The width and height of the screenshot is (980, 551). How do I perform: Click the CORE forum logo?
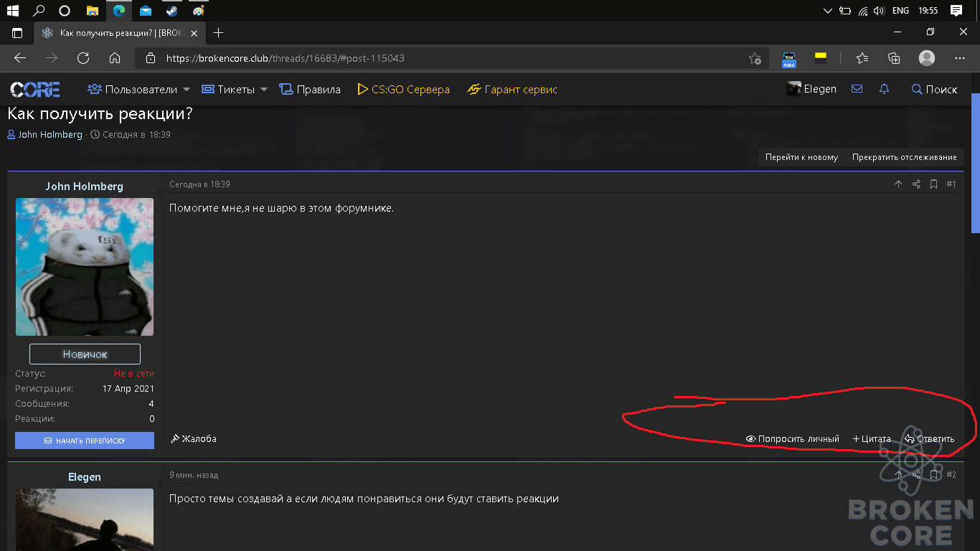pyautogui.click(x=35, y=90)
